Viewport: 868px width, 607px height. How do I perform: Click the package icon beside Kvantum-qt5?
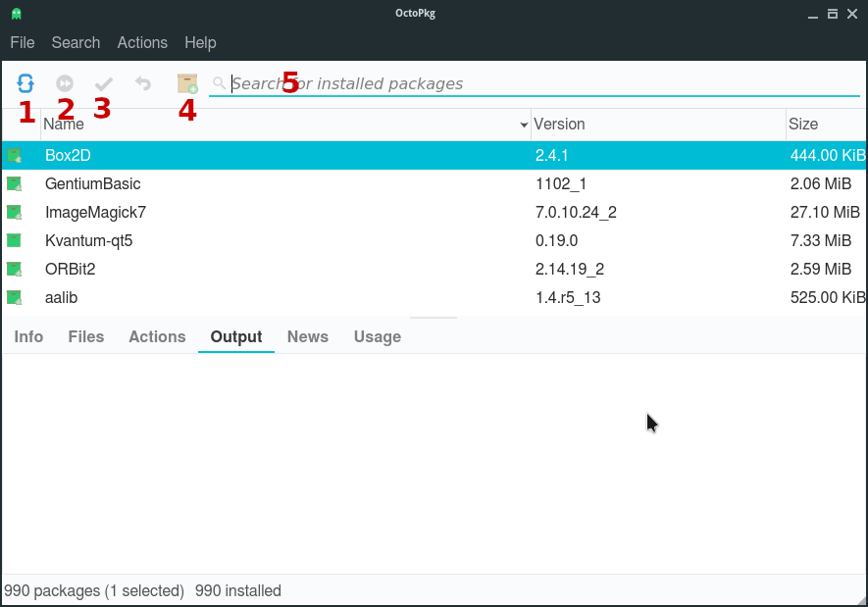[14, 240]
